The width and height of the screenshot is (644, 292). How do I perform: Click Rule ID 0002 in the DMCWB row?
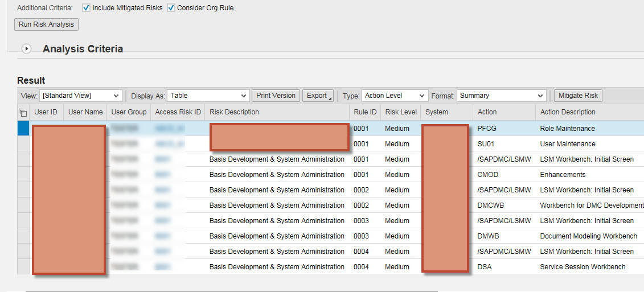tap(361, 205)
